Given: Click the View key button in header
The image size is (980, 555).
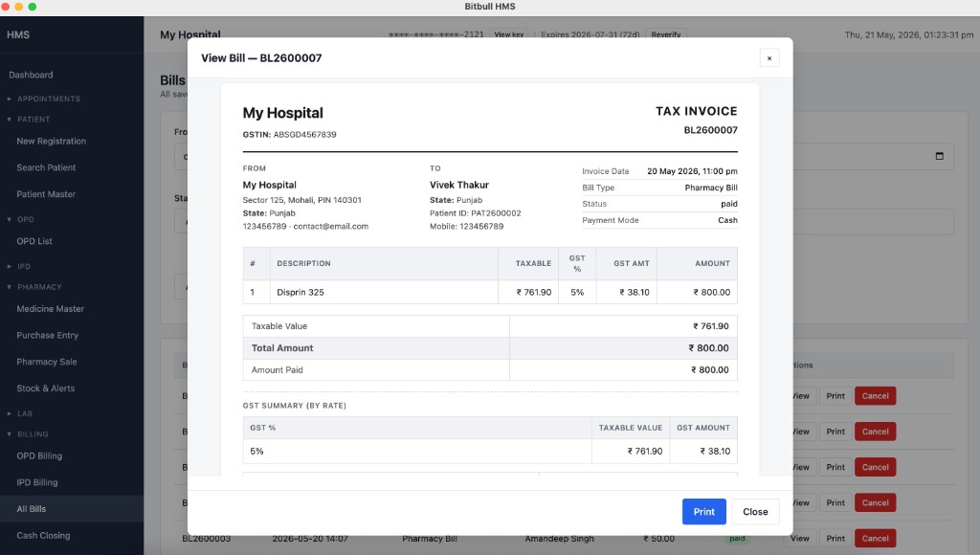Looking at the screenshot, I should pos(509,34).
